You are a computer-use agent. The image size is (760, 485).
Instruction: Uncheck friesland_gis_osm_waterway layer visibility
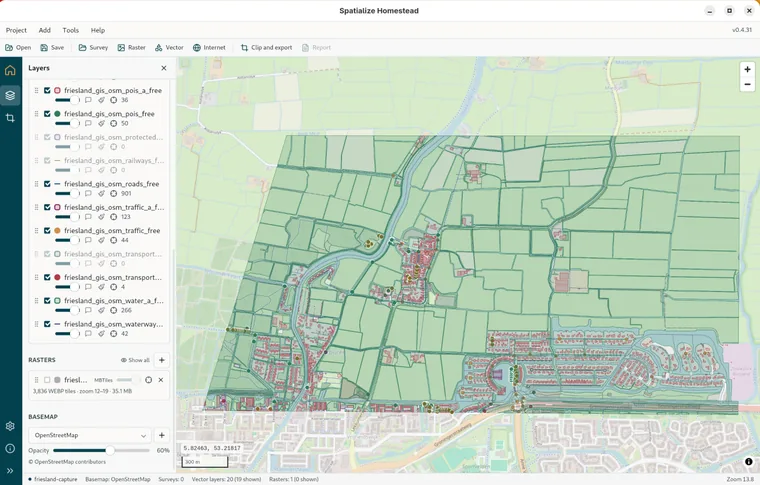coord(47,324)
